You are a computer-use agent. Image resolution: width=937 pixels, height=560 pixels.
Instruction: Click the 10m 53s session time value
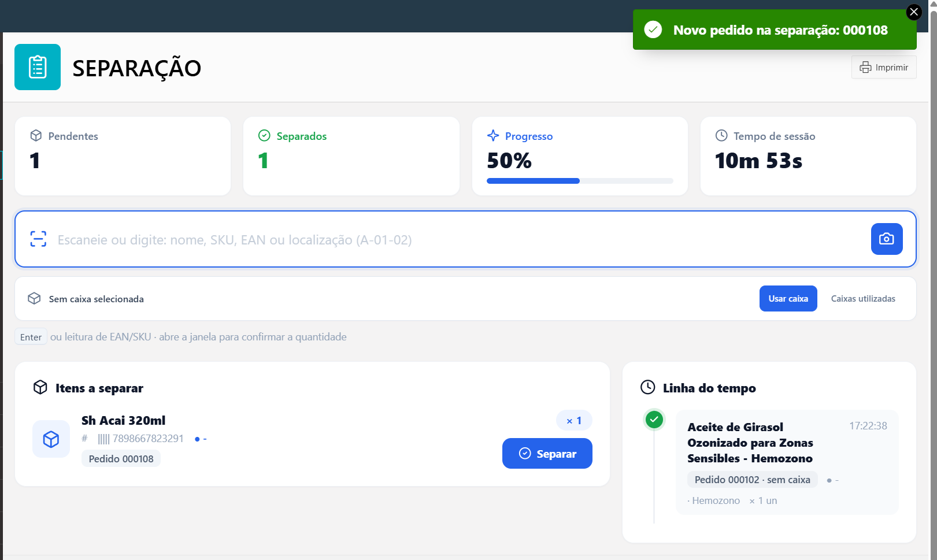[x=758, y=161]
